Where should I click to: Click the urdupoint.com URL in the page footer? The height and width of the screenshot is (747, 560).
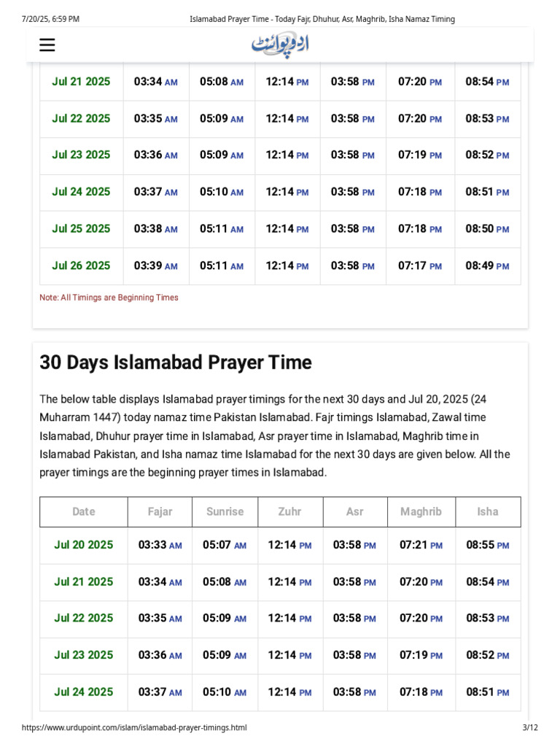click(x=134, y=728)
